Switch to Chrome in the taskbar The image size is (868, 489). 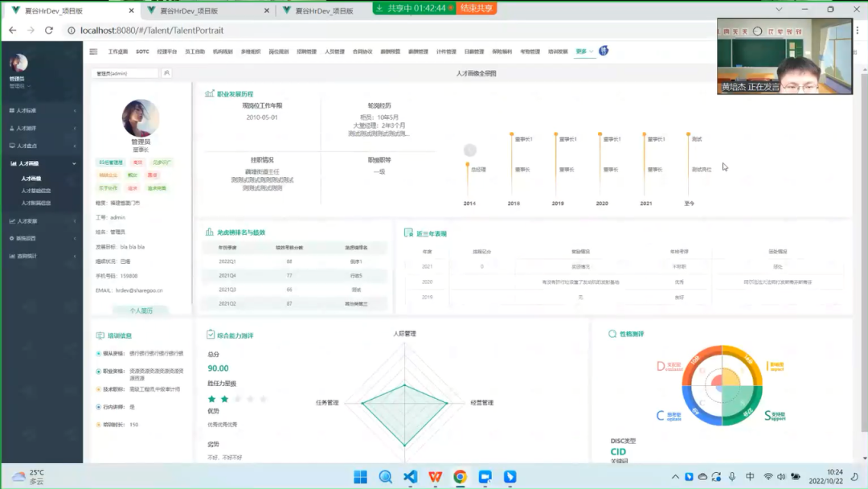[x=460, y=477]
